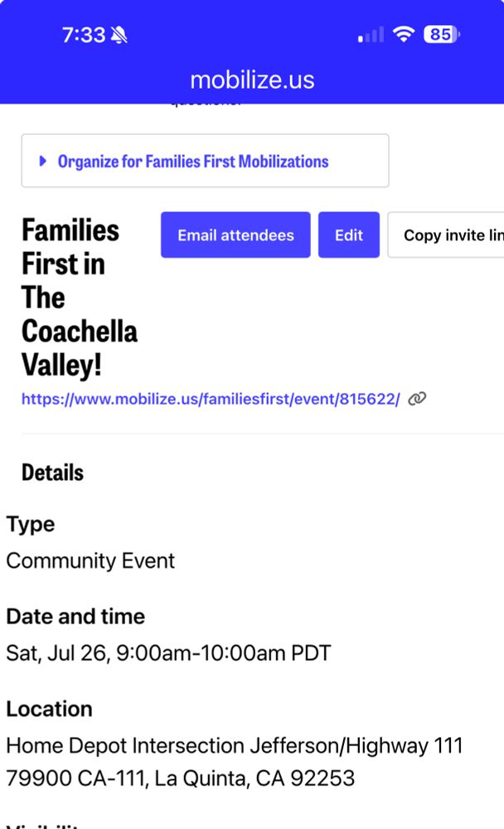Tap the Sat, Jul 26 date and time
This screenshot has height=829, width=504.
[168, 653]
